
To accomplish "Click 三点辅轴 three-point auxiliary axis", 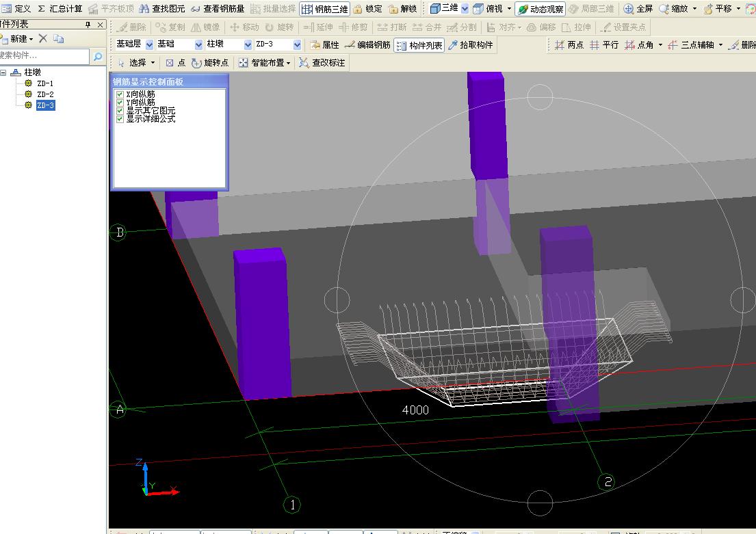I will pyautogui.click(x=690, y=45).
